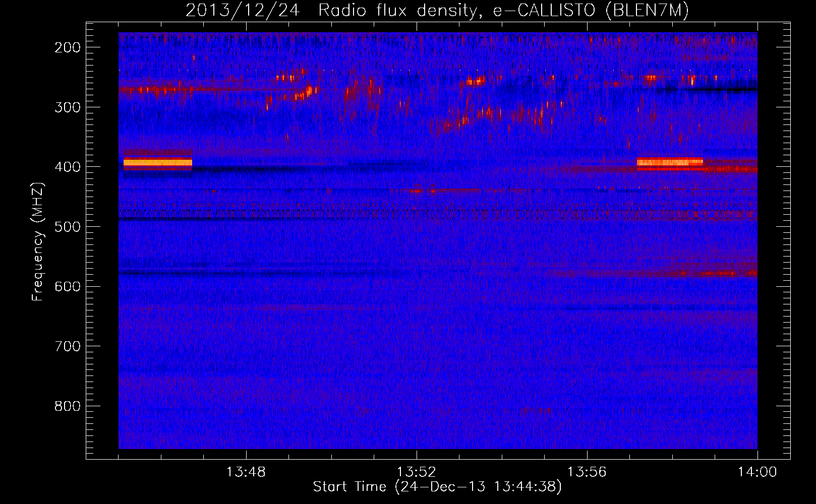Click the 13:56 time tick label
The height and width of the screenshot is (504, 816).
pyautogui.click(x=587, y=472)
